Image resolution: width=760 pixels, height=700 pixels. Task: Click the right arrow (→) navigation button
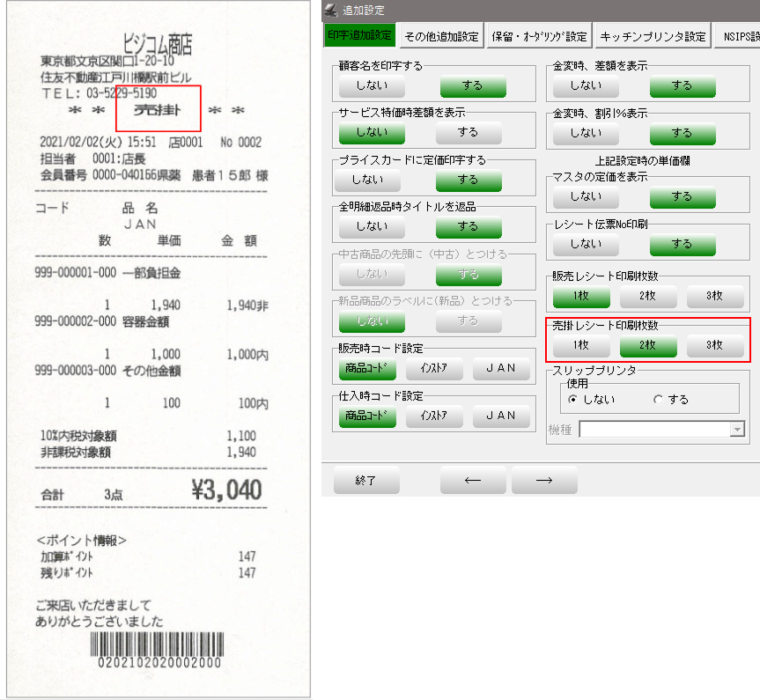[x=543, y=481]
